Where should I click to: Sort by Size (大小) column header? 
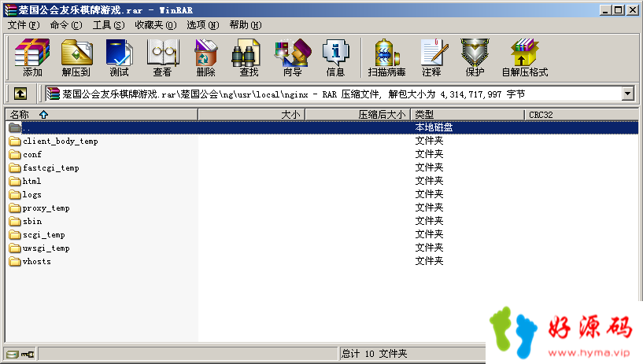[251, 115]
